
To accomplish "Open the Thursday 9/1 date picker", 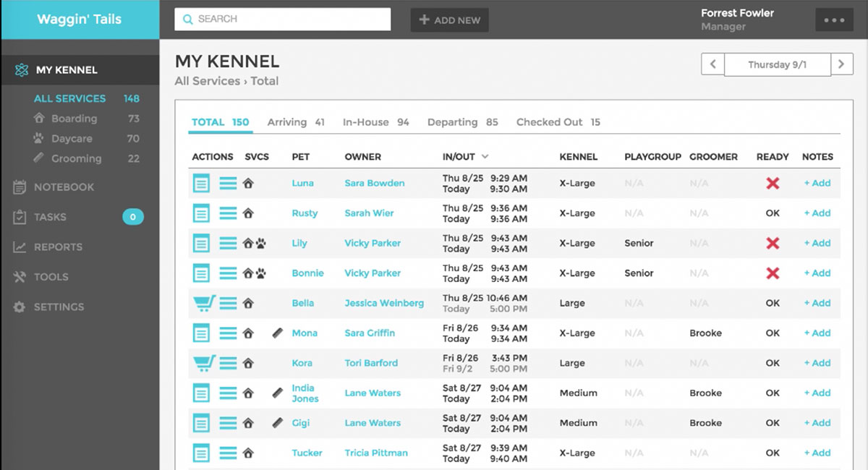I will click(777, 64).
